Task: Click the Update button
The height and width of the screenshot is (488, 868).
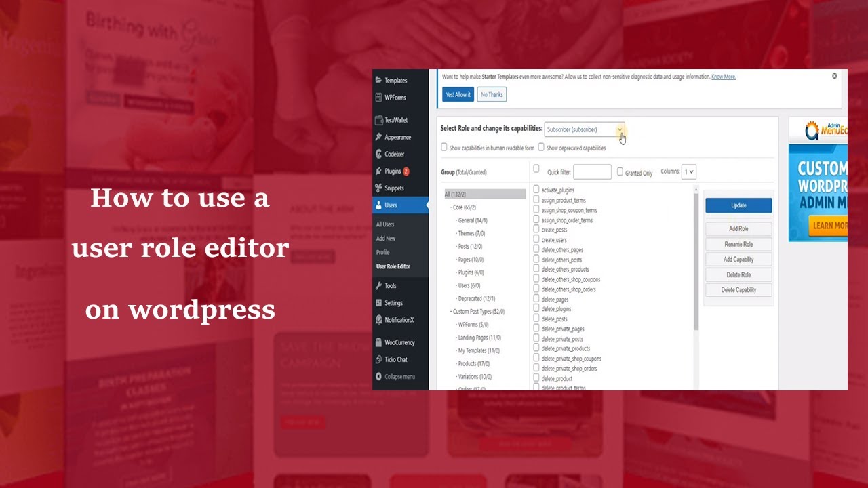Action: (x=738, y=205)
